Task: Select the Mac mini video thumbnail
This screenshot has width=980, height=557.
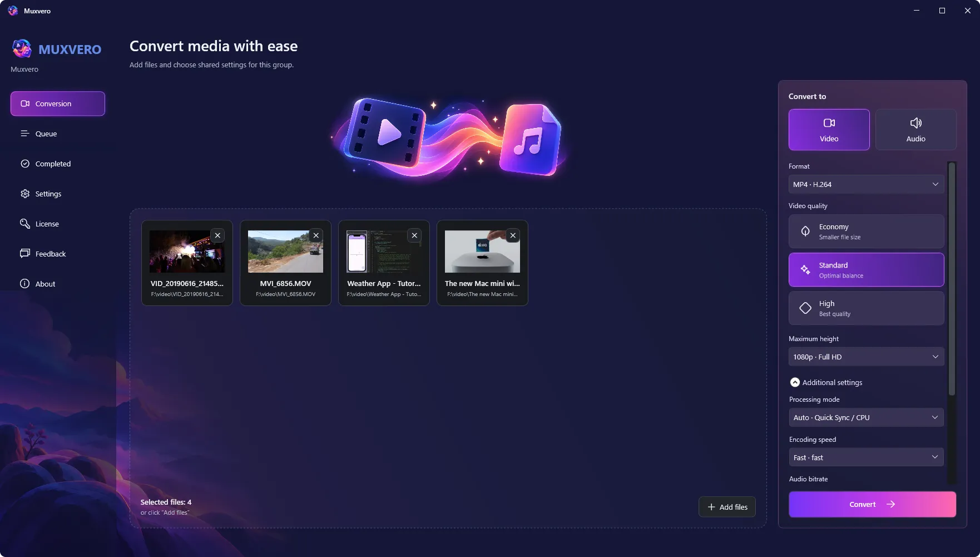Action: [482, 252]
